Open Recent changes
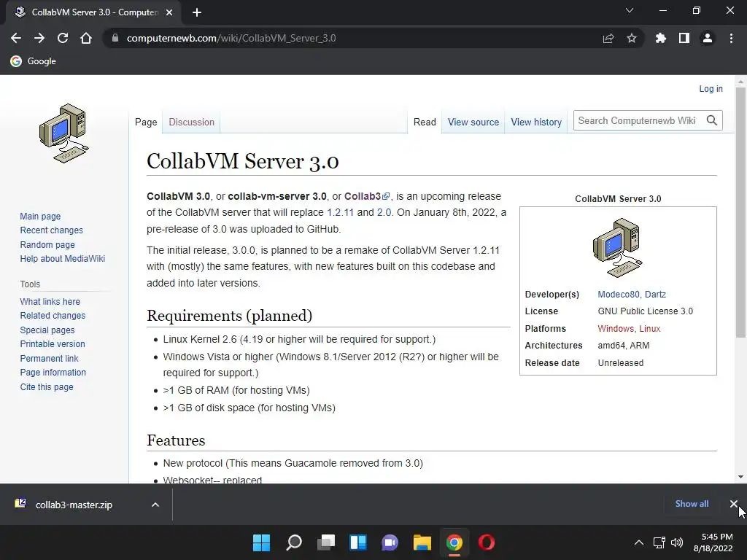The image size is (747, 560). coord(52,230)
